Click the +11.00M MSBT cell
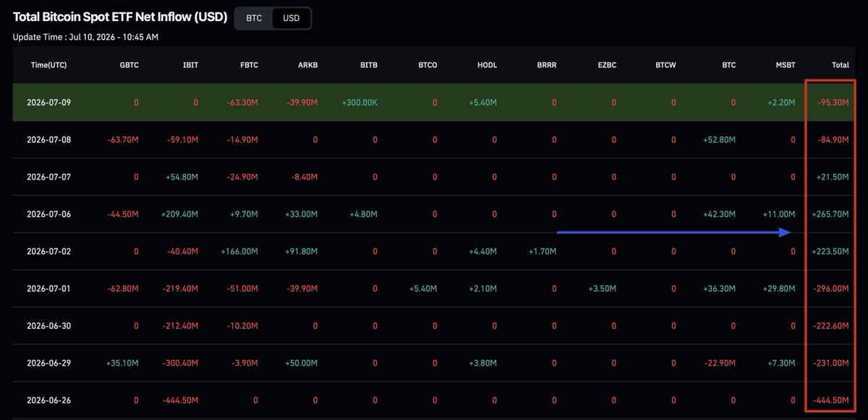Image resolution: width=868 pixels, height=420 pixels. point(779,214)
